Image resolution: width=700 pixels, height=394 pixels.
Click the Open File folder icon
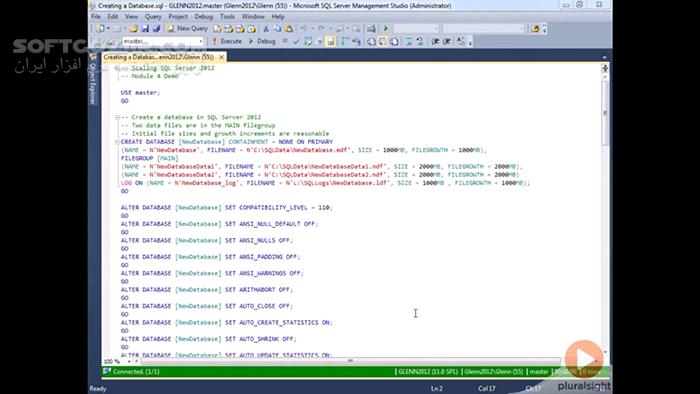133,29
